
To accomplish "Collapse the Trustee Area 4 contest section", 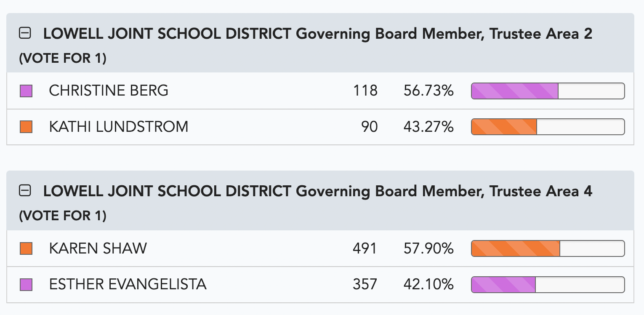I will 25,191.
